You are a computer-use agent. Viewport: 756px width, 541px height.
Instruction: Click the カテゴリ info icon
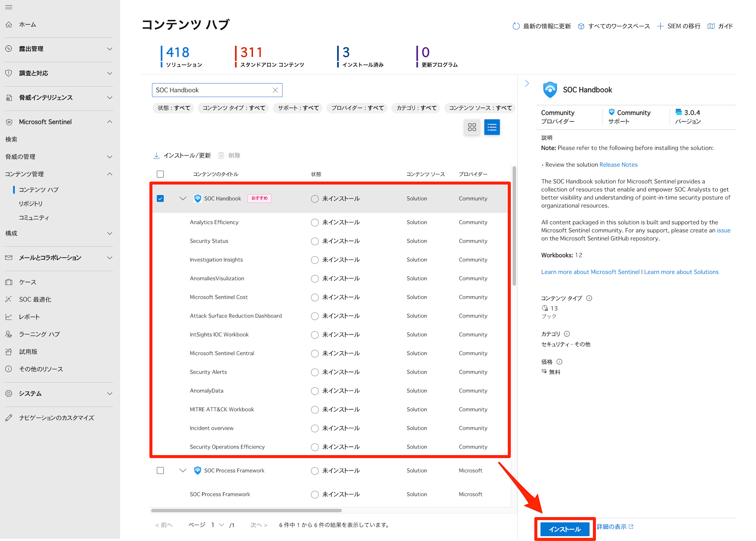click(x=567, y=334)
